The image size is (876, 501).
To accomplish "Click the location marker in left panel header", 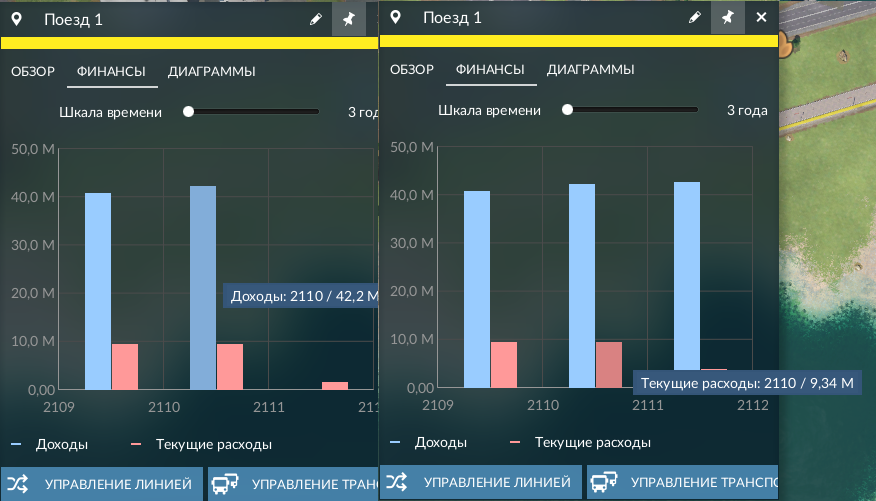I will pos(17,20).
